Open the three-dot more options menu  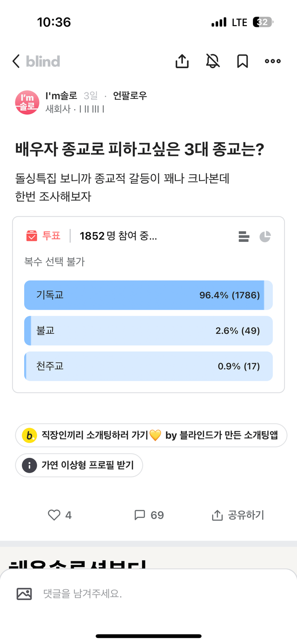point(272,61)
